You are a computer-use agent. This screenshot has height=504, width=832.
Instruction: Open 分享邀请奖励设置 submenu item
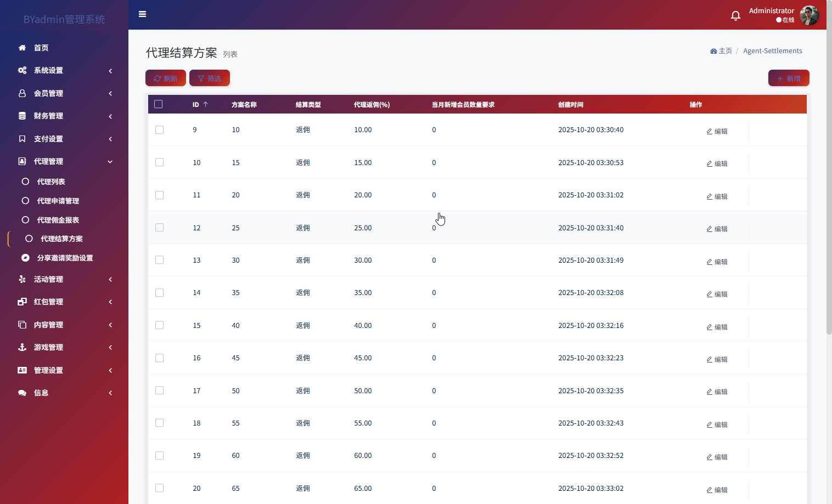(x=65, y=258)
